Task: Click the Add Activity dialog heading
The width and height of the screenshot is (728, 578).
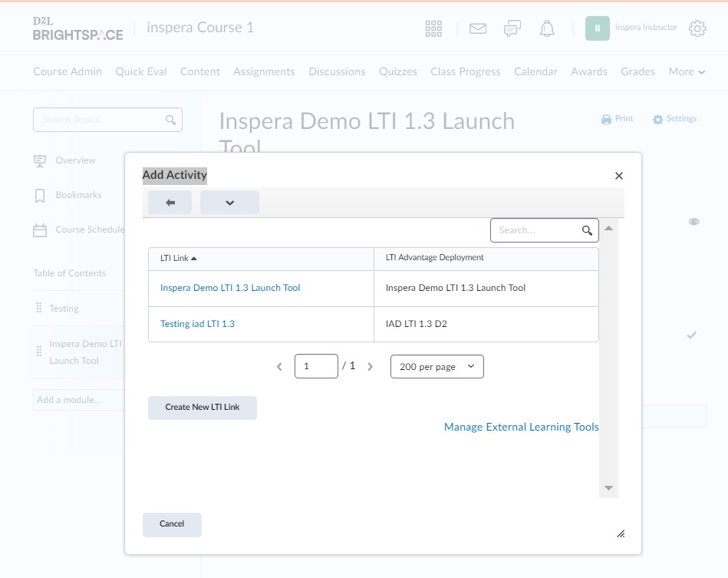Action: pos(175,175)
